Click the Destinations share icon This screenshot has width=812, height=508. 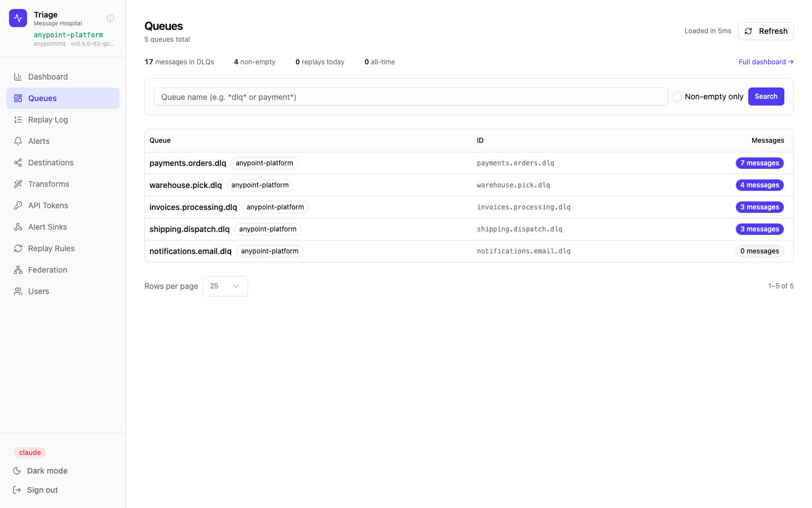18,163
